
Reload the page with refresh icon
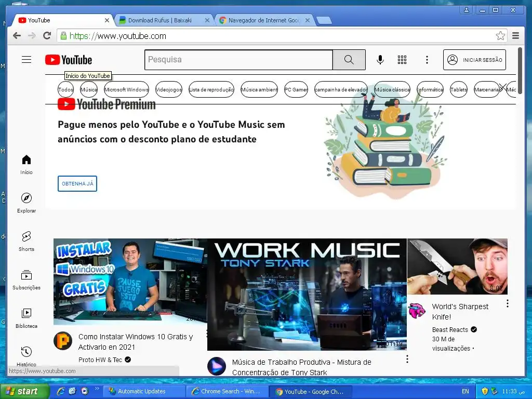pos(47,36)
